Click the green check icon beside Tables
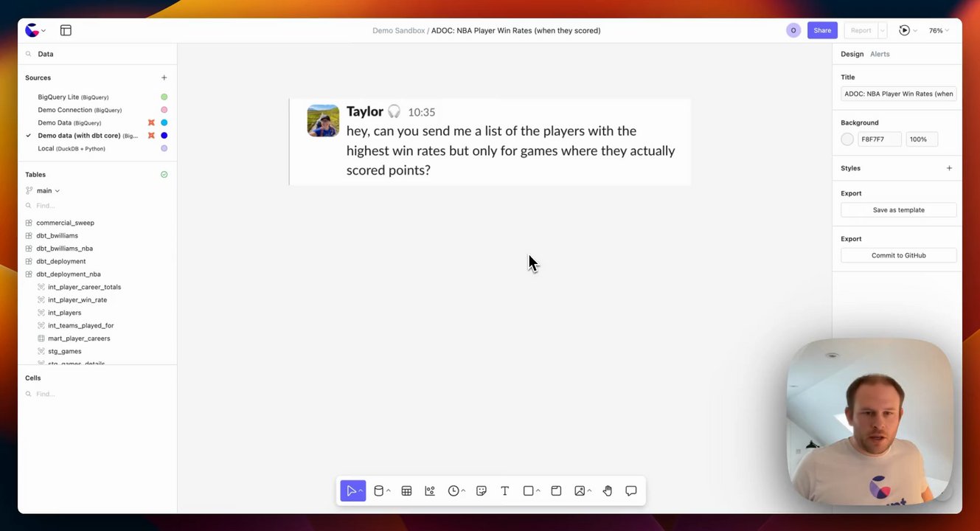 [164, 175]
